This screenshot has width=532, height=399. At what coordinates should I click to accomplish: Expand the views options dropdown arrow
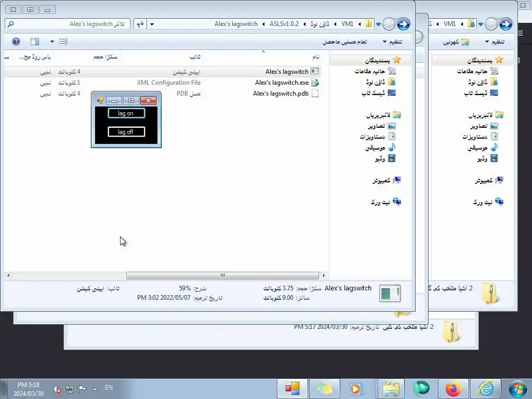click(52, 42)
